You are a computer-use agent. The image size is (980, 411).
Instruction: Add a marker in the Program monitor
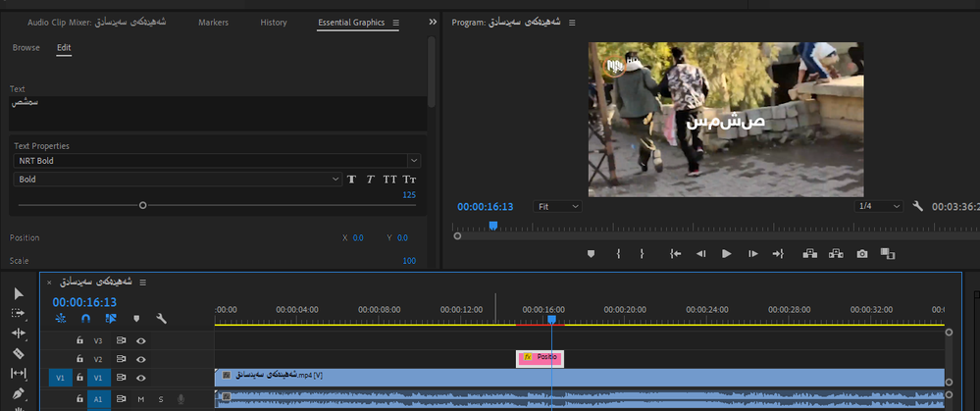pyautogui.click(x=591, y=253)
